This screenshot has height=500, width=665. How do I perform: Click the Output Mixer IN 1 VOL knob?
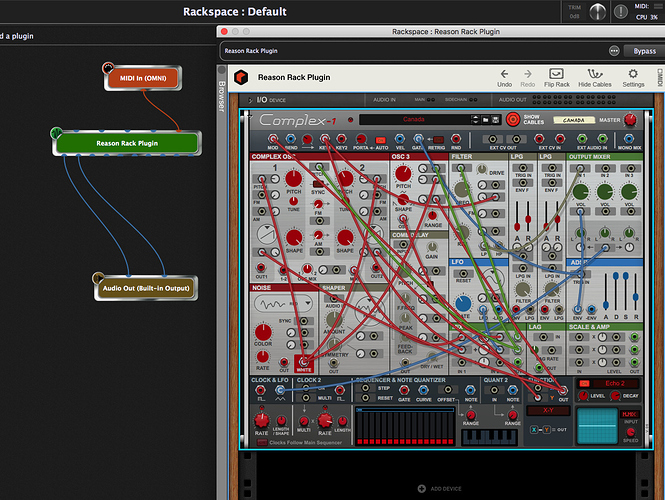pyautogui.click(x=581, y=192)
